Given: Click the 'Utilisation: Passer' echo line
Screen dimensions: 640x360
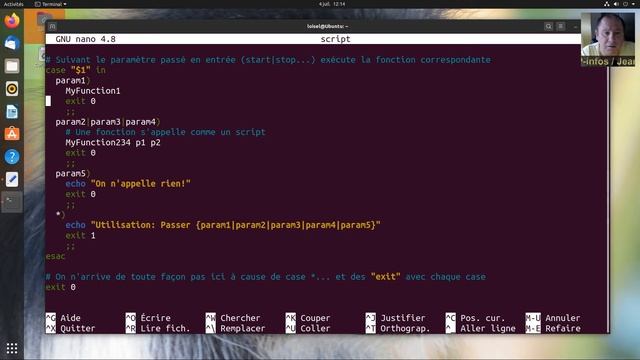Looking at the screenshot, I should 223,225.
